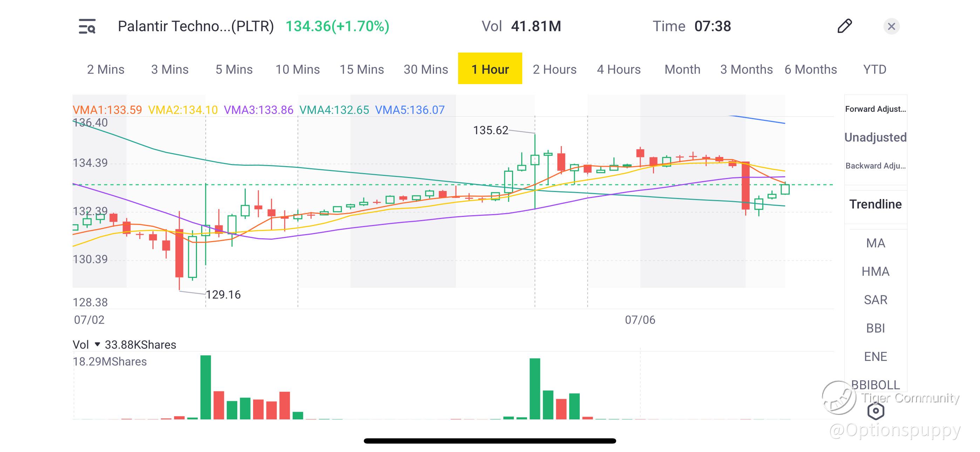Open the Trendline tool
Image resolution: width=980 pixels, height=452 pixels.
[876, 204]
